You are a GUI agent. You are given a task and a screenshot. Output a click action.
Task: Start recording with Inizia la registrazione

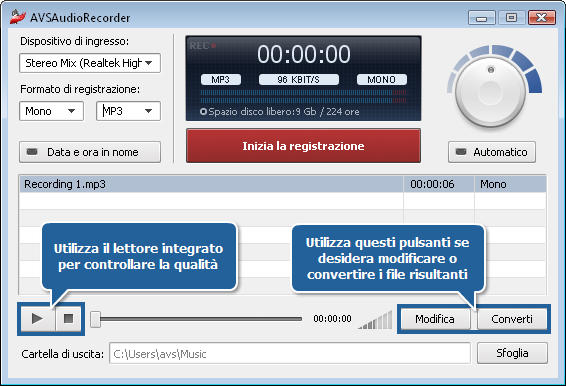(x=303, y=146)
